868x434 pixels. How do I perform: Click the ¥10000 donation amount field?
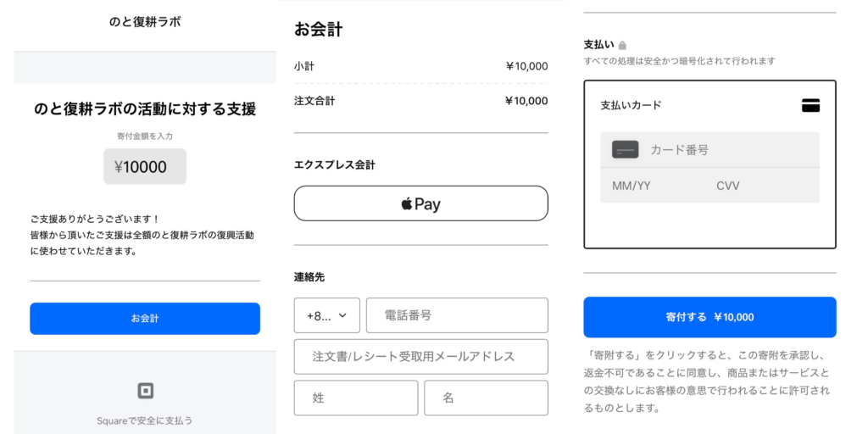click(x=145, y=167)
